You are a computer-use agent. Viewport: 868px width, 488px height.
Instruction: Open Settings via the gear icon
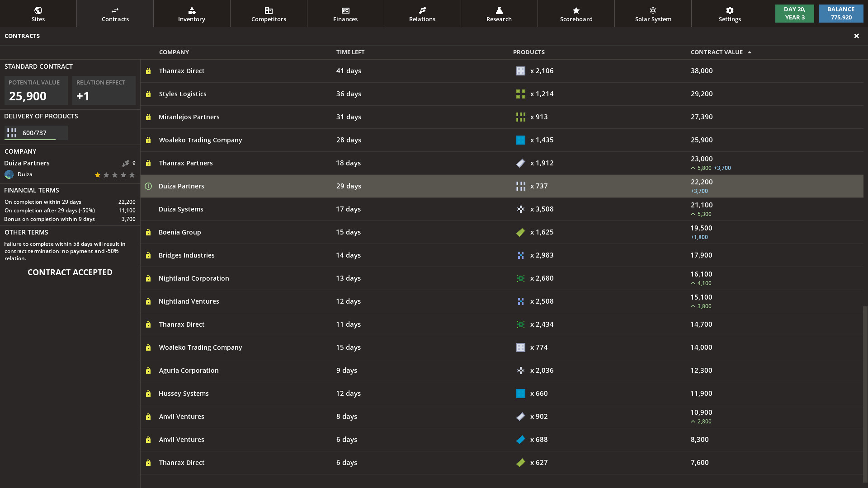[729, 10]
